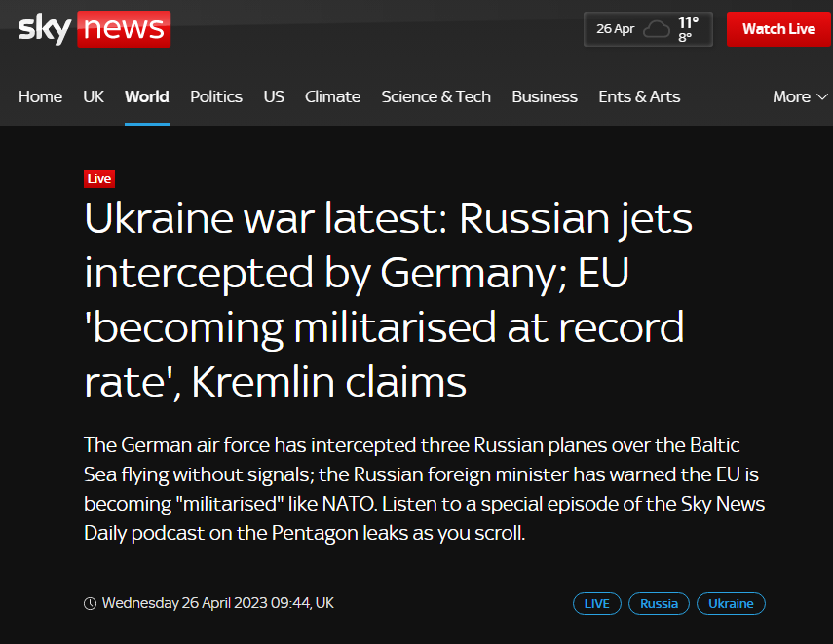Click the cloud weather icon
833x644 pixels.
(657, 29)
